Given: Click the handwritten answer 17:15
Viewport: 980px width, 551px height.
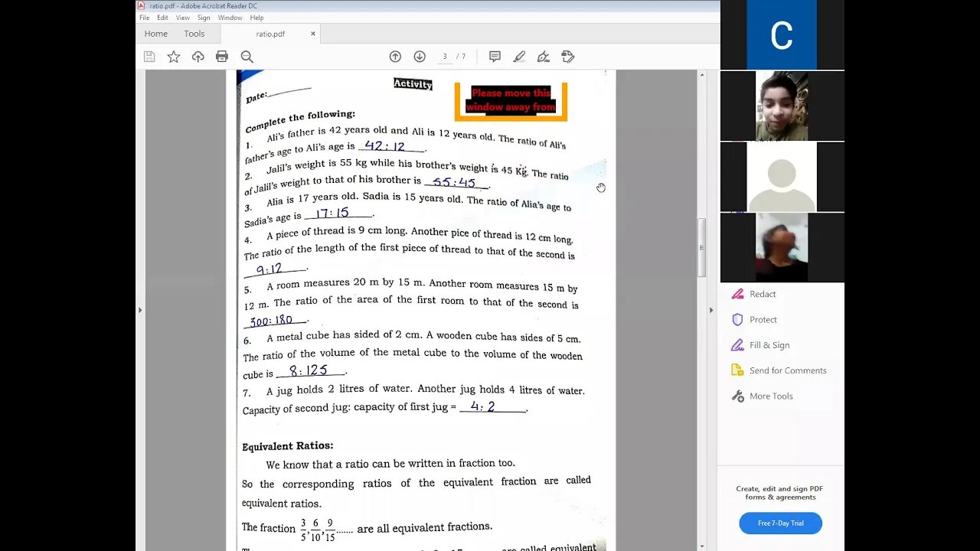Looking at the screenshot, I should 332,214.
